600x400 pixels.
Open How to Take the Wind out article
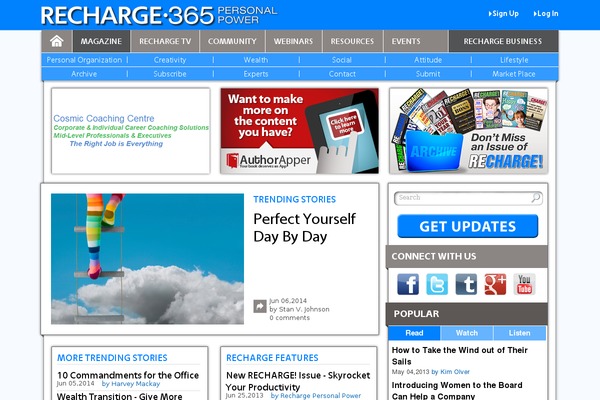point(459,356)
